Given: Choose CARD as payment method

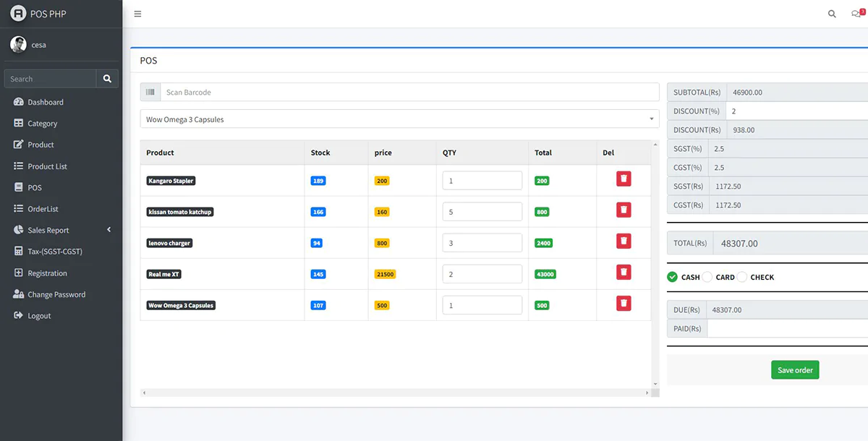Looking at the screenshot, I should [x=707, y=277].
